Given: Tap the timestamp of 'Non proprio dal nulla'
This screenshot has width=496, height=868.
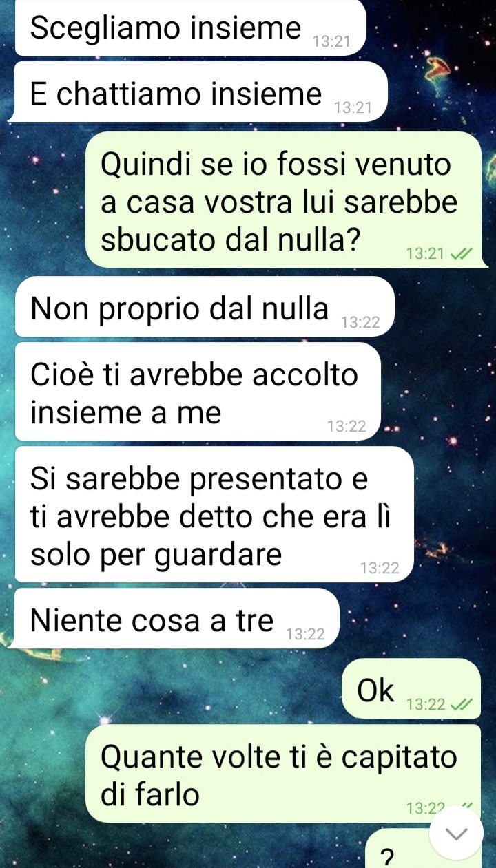Looking at the screenshot, I should click(360, 323).
